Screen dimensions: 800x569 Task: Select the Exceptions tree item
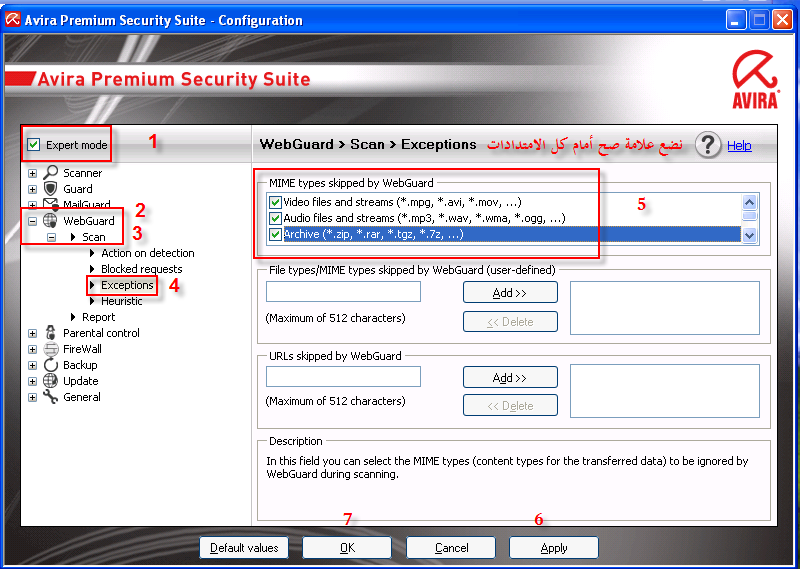pyautogui.click(x=127, y=285)
